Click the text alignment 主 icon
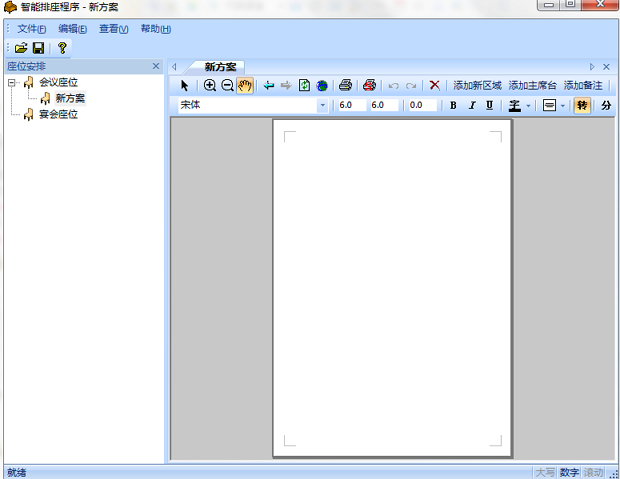Viewport: 620px width, 479px height. pyautogui.click(x=514, y=106)
